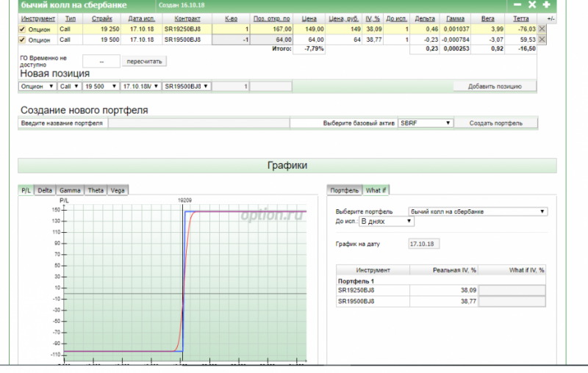Expand the Call/Put type dropdown
Screen dimensions: 588x373
click(69, 87)
